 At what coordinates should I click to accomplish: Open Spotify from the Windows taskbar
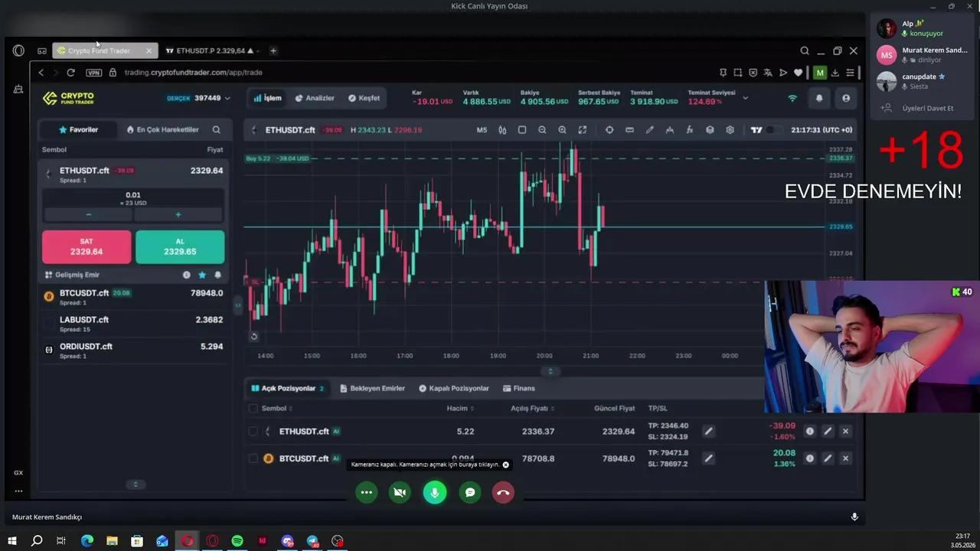pyautogui.click(x=237, y=541)
